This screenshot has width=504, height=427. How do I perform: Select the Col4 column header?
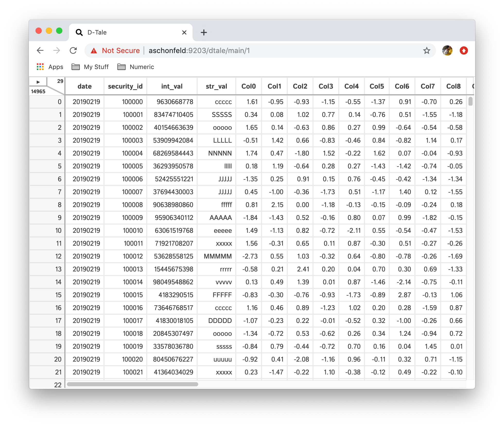(x=351, y=86)
